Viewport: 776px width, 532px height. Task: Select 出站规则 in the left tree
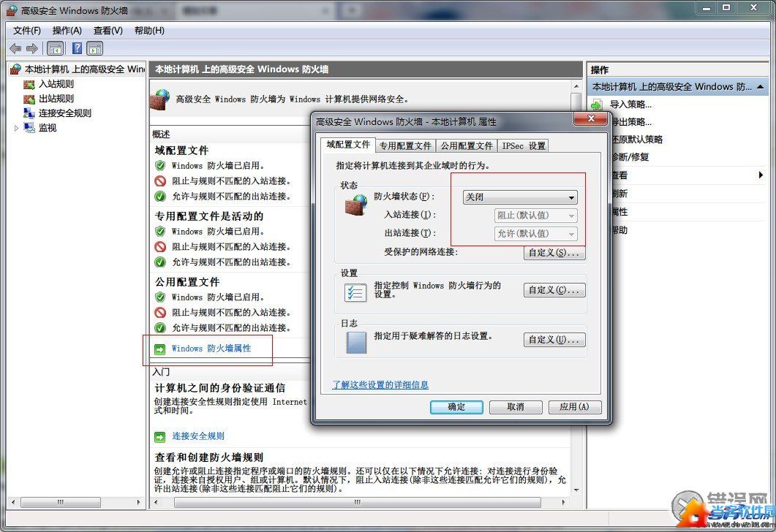click(56, 99)
